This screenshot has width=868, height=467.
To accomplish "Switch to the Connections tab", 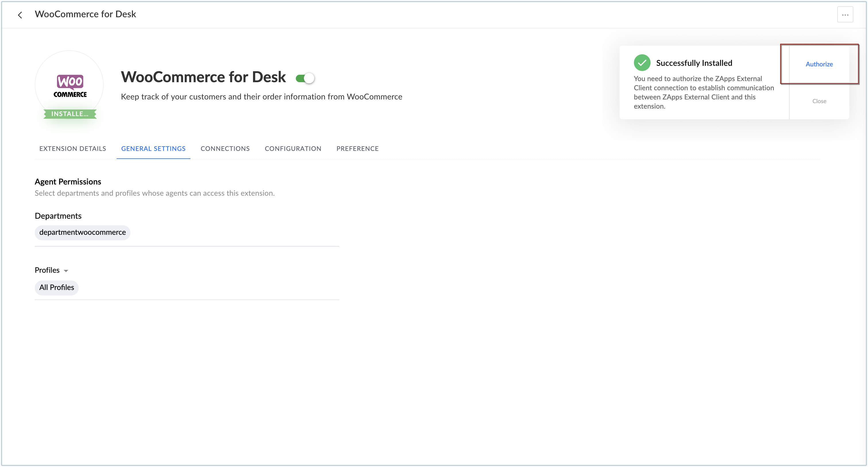I will [225, 149].
